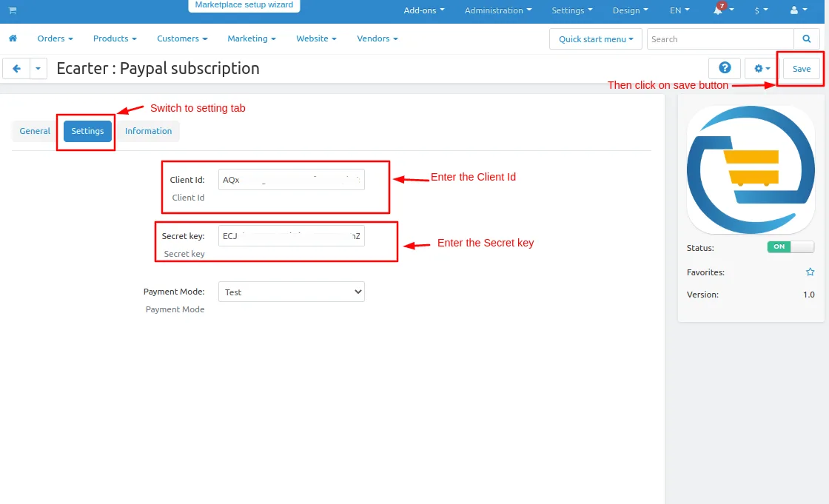Click the search magnifier button
The image size is (829, 504).
(806, 38)
